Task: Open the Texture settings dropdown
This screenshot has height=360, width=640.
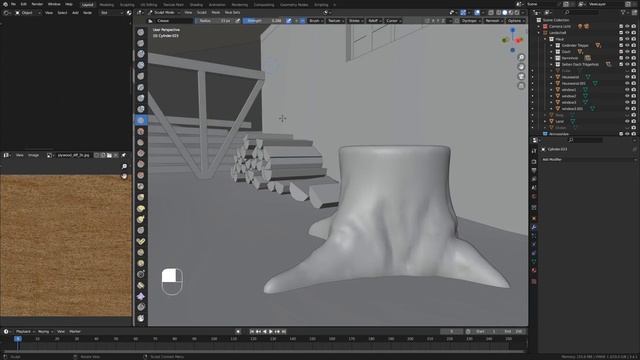Action: (x=335, y=21)
